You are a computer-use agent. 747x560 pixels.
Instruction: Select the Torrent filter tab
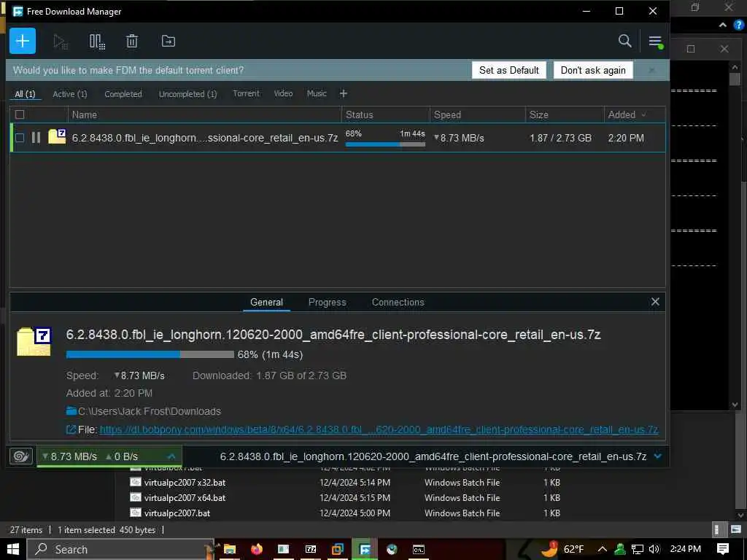click(247, 93)
